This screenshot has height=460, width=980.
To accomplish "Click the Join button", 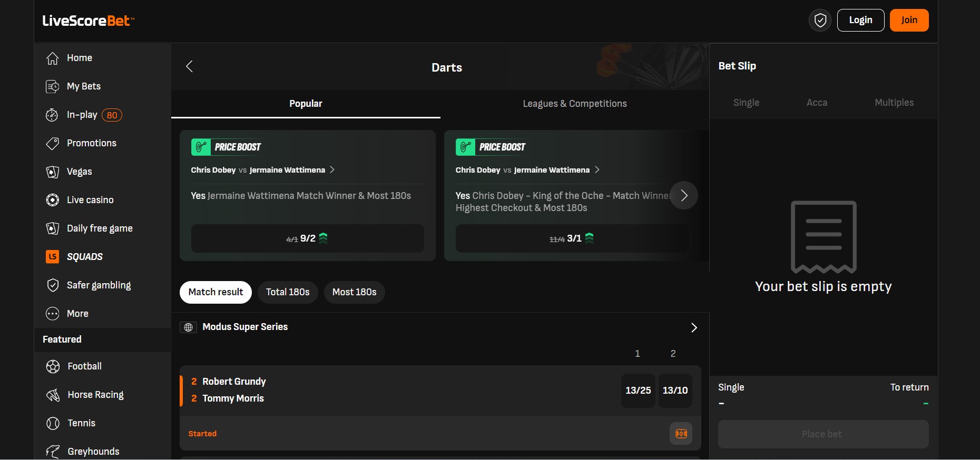I will click(x=909, y=20).
